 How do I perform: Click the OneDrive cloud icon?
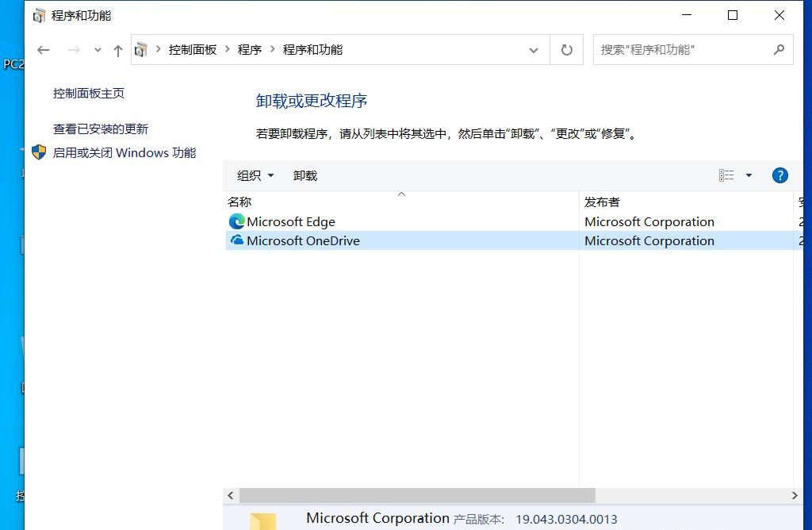coord(236,240)
